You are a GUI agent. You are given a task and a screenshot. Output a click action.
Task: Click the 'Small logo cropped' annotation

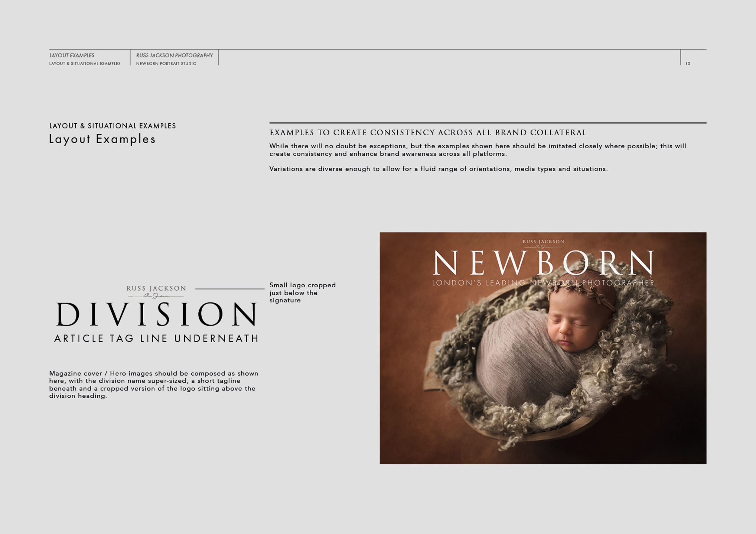coord(302,293)
